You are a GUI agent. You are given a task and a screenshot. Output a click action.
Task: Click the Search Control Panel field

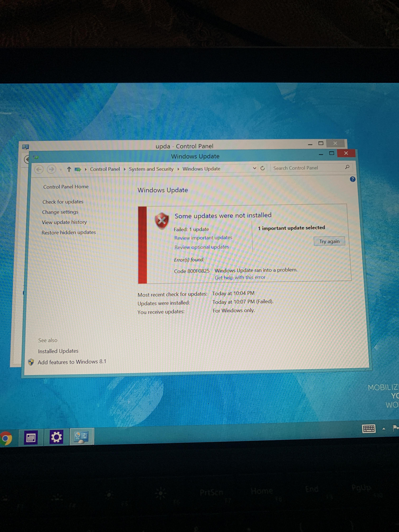[x=311, y=168]
